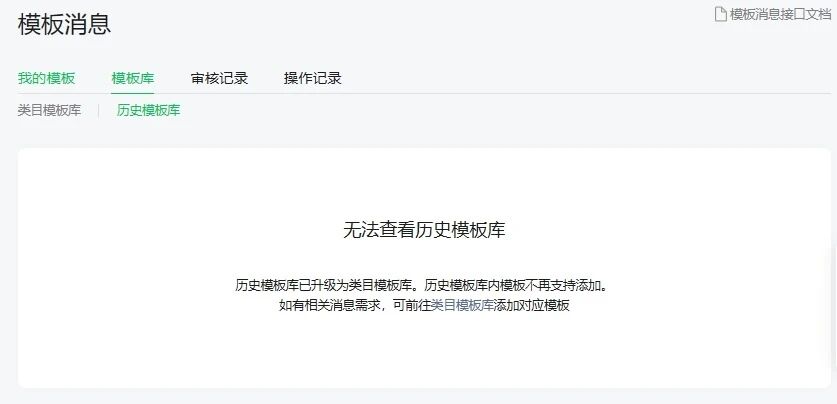Click the 模板消息 page title

65,25
